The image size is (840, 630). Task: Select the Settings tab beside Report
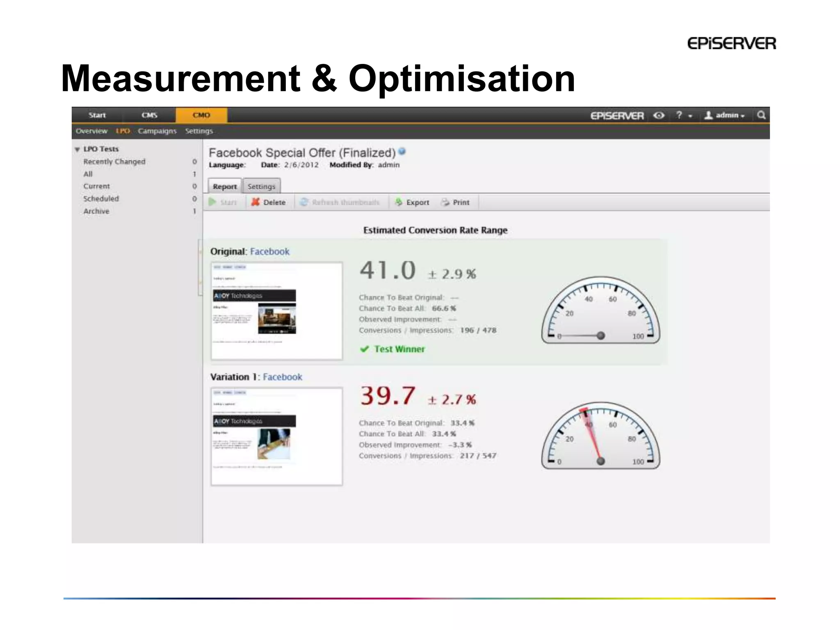pyautogui.click(x=261, y=186)
